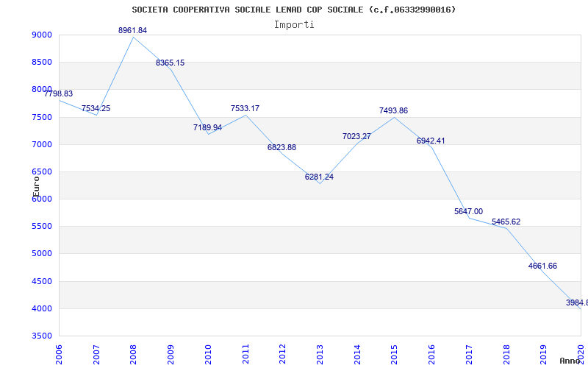588x368 pixels.
Task: Click the 7493.86 data label
Action: tap(393, 110)
